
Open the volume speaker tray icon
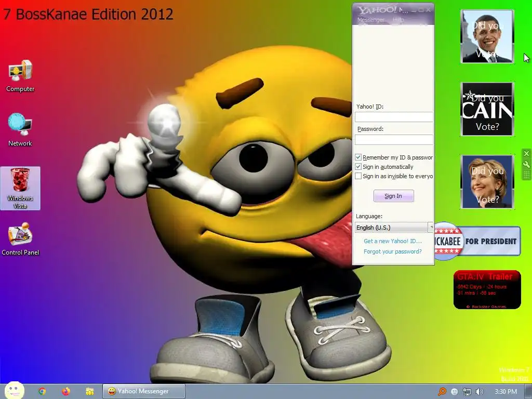click(479, 392)
